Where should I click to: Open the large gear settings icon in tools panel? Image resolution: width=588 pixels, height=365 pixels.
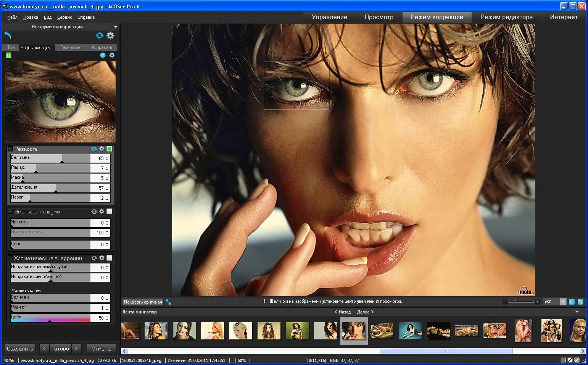(x=110, y=36)
